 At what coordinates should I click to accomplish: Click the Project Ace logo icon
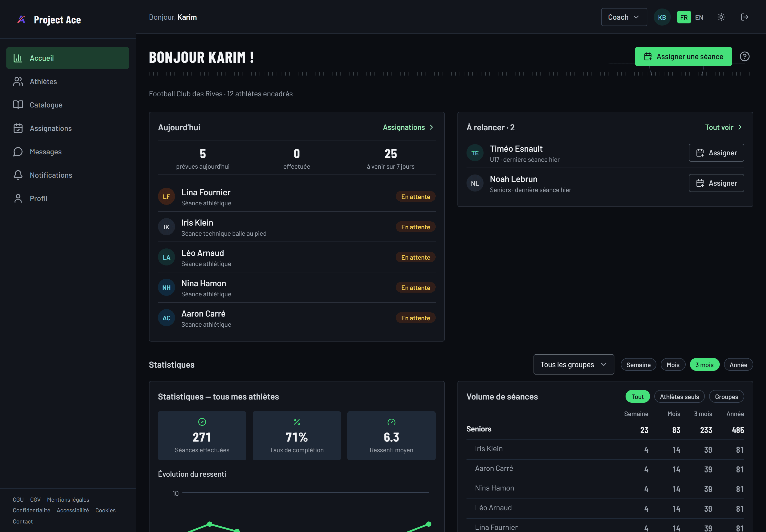(x=21, y=19)
